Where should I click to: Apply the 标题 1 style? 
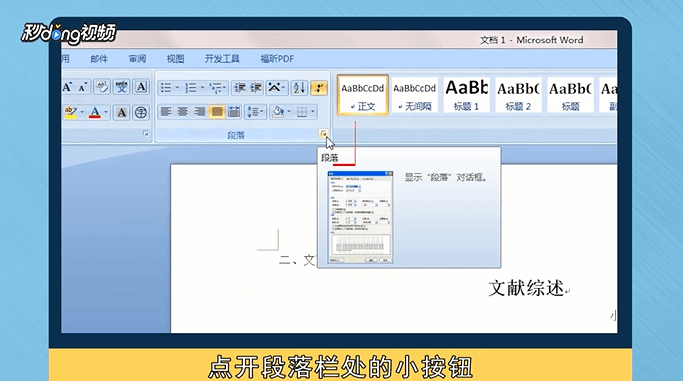[x=466, y=95]
